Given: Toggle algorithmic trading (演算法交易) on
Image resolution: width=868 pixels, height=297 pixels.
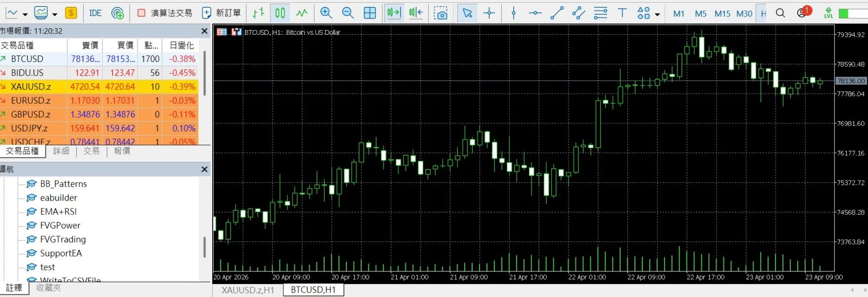Looking at the screenshot, I should [x=165, y=13].
